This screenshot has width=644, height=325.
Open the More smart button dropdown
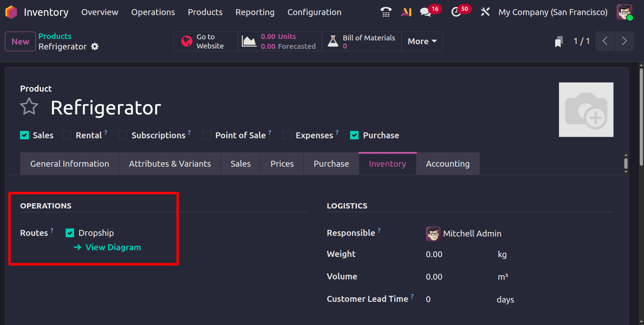421,41
